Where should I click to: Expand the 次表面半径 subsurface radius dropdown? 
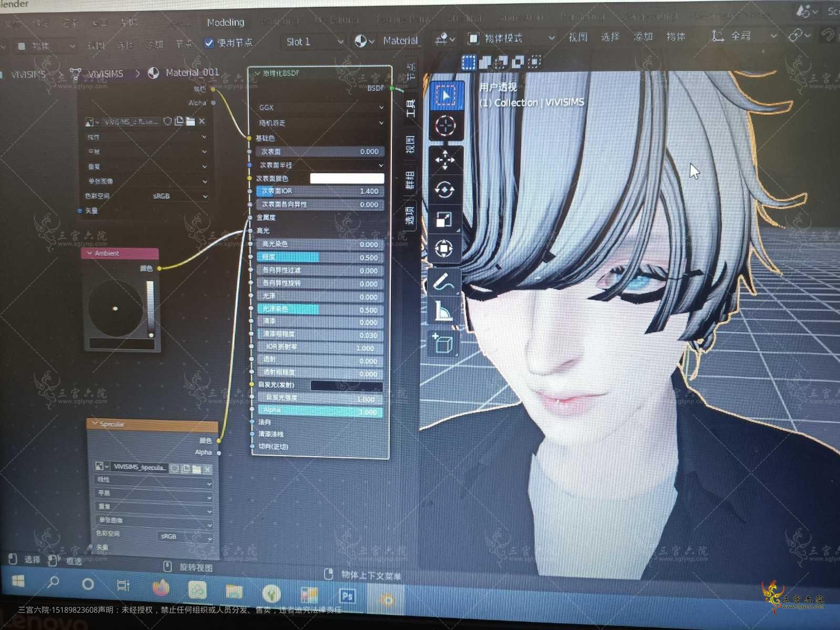[x=320, y=165]
